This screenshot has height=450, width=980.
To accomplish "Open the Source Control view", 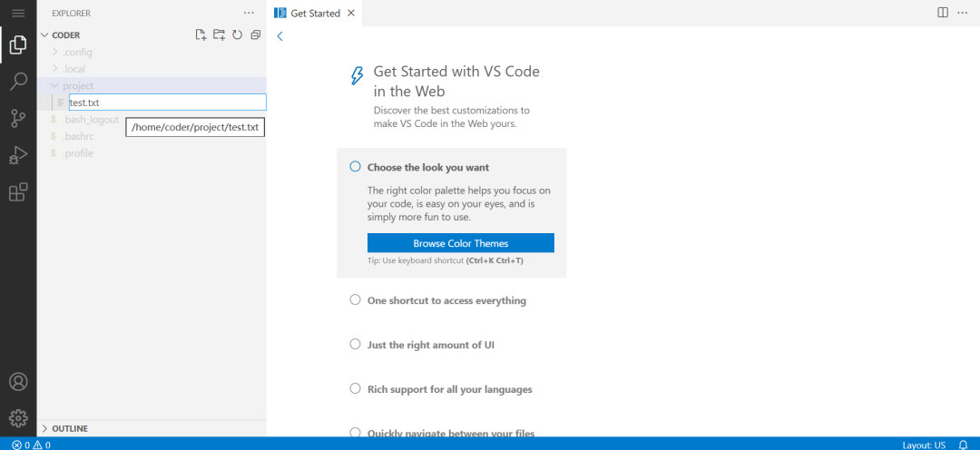I will [x=18, y=118].
